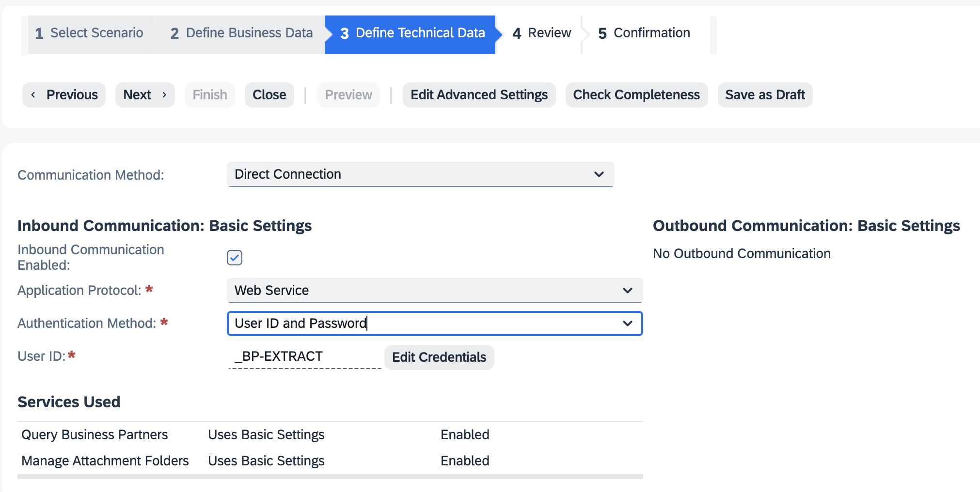This screenshot has width=980, height=492.
Task: Click the Previous button with left chevron
Action: click(64, 95)
